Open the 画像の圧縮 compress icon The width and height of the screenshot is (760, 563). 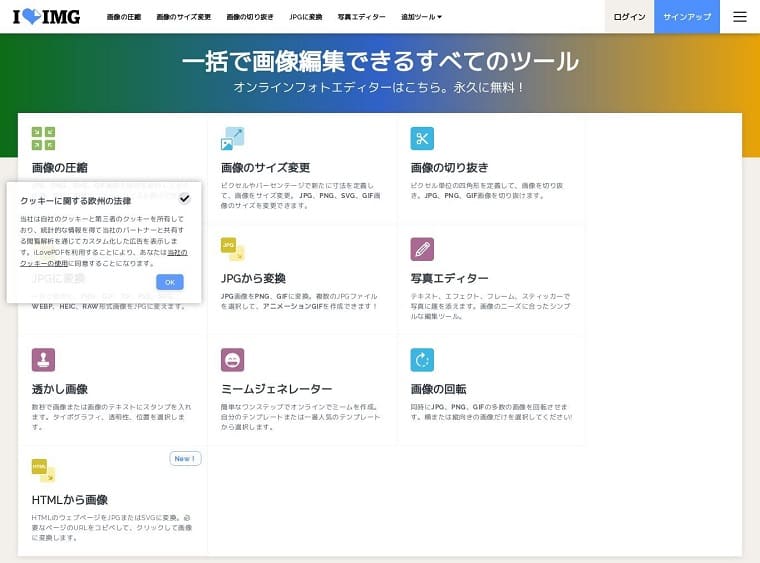click(43, 139)
